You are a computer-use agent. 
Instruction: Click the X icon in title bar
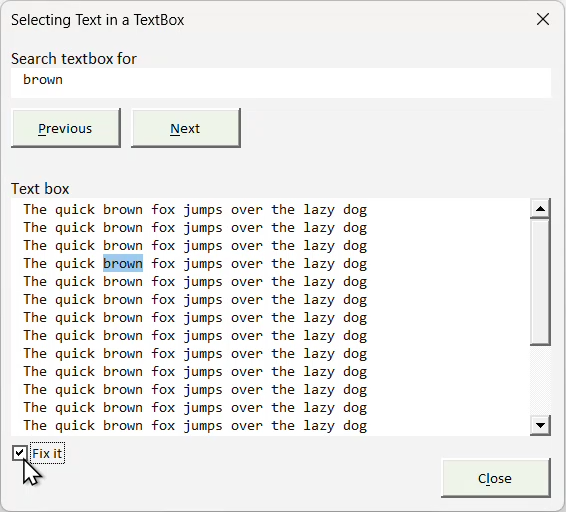(x=543, y=19)
